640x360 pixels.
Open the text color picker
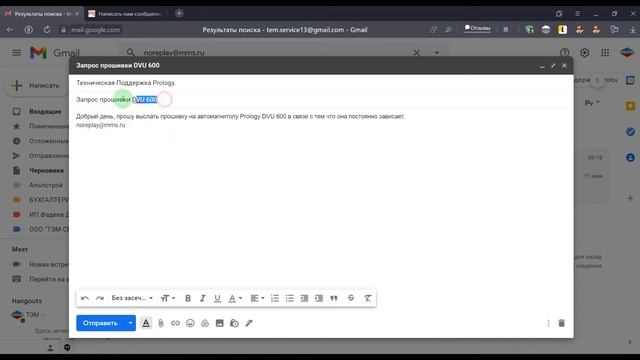(x=235, y=298)
